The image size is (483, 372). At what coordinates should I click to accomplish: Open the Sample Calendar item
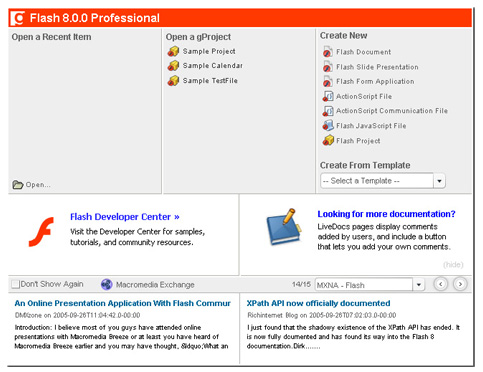click(x=213, y=66)
